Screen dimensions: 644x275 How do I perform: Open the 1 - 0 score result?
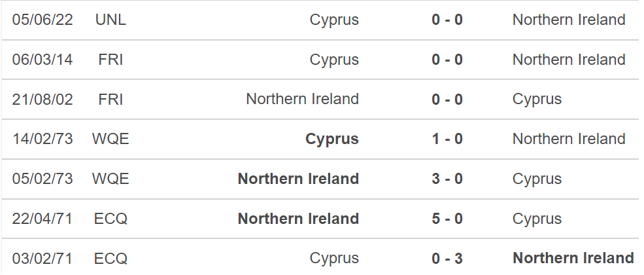(447, 139)
